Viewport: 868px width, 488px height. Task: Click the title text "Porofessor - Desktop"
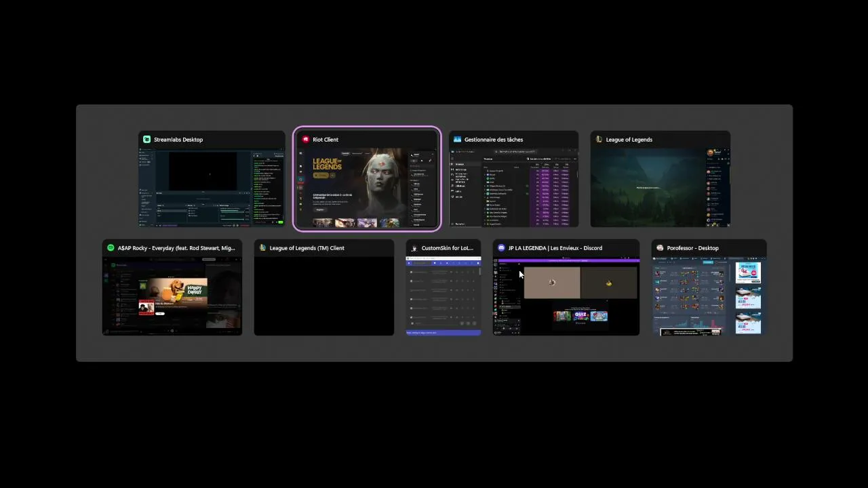pyautogui.click(x=693, y=248)
